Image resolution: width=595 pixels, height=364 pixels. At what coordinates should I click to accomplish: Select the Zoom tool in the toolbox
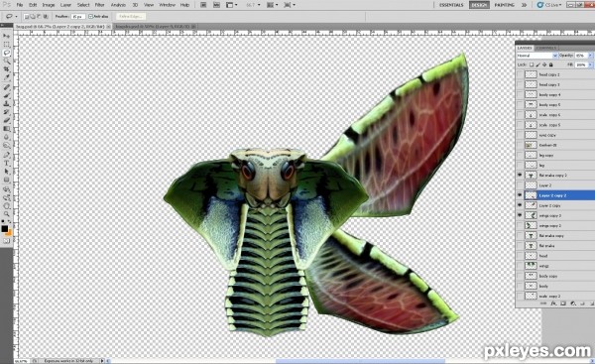pyautogui.click(x=7, y=214)
